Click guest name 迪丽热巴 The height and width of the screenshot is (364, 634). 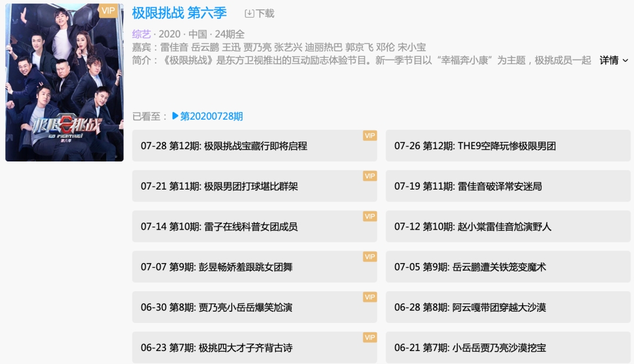pyautogui.click(x=324, y=48)
